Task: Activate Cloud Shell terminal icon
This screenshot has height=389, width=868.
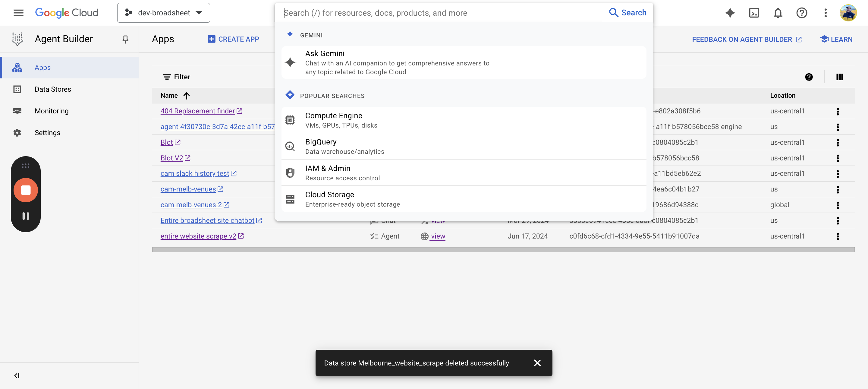Action: pyautogui.click(x=754, y=13)
